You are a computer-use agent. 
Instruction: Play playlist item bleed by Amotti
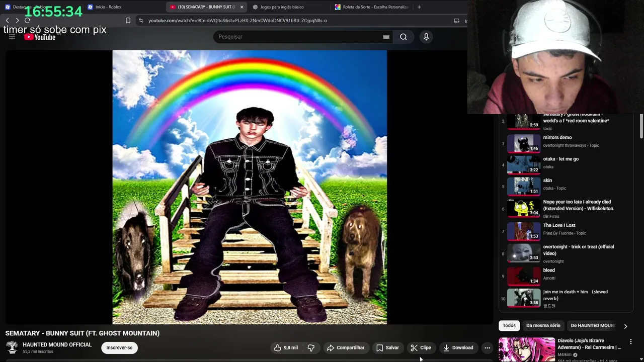click(x=566, y=276)
